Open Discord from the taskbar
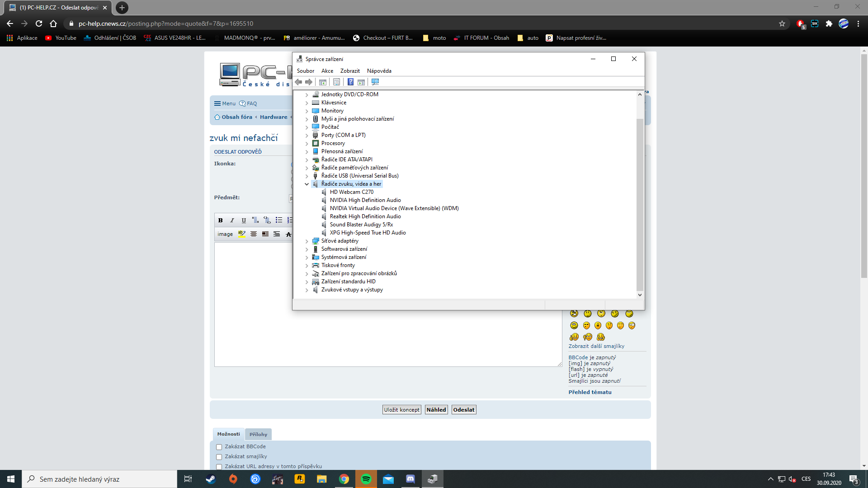The height and width of the screenshot is (488, 868). point(410,479)
